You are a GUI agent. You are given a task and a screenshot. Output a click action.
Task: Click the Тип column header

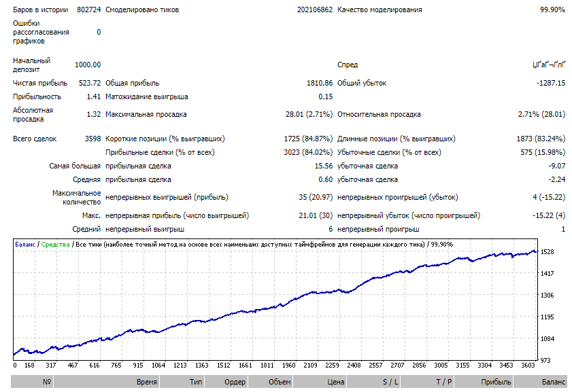[x=182, y=382]
